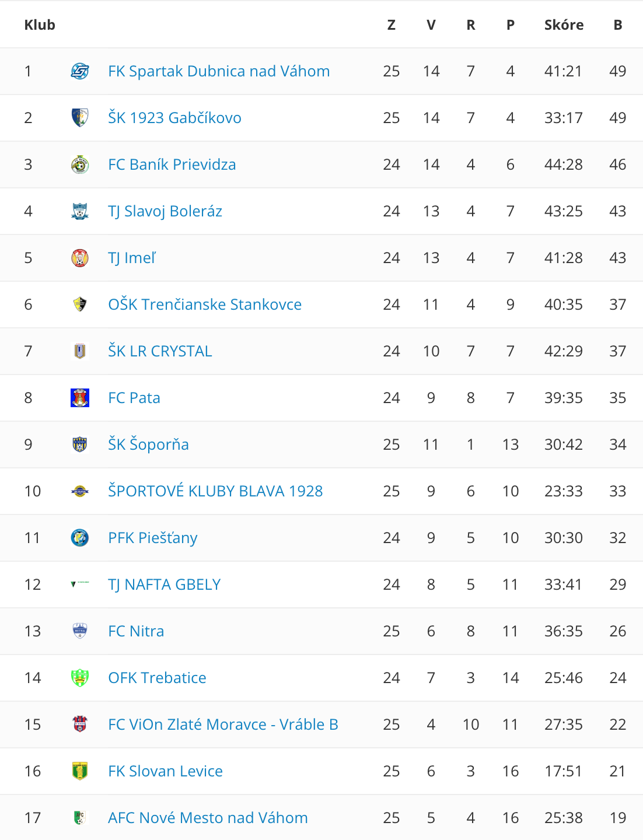Viewport: 643px width, 840px height.
Task: Click the FC ViOn Zlaté Moravce crest
Action: (x=80, y=724)
